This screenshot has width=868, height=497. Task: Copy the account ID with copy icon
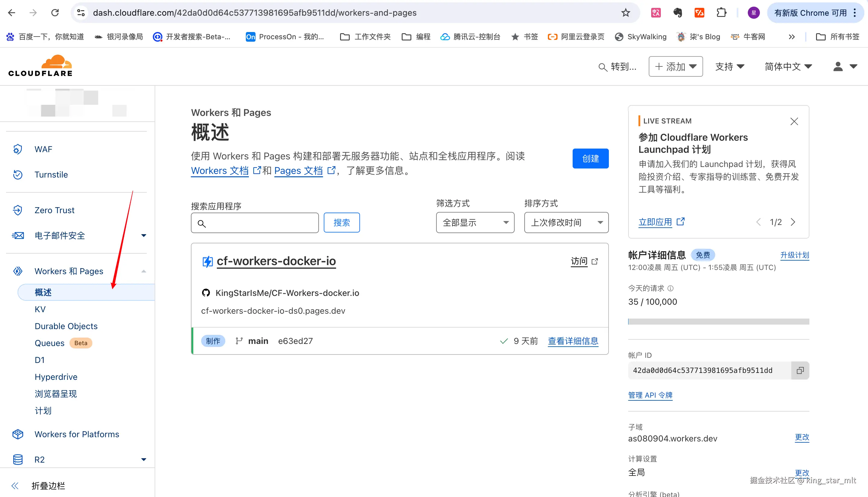800,370
